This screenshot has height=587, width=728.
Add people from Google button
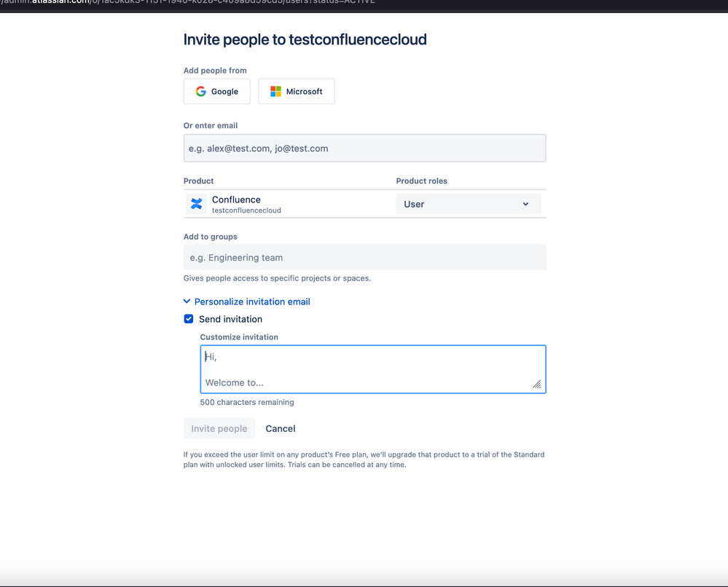pos(217,92)
